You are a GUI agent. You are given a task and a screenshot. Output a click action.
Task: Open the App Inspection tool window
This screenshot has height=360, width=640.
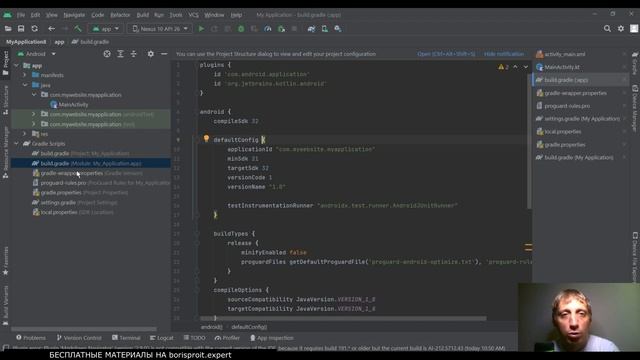[272, 338]
